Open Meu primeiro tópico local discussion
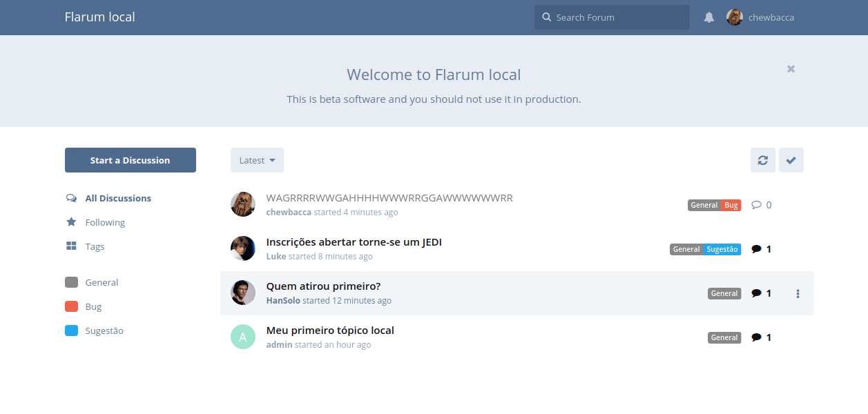The width and height of the screenshot is (868, 414). coord(330,331)
